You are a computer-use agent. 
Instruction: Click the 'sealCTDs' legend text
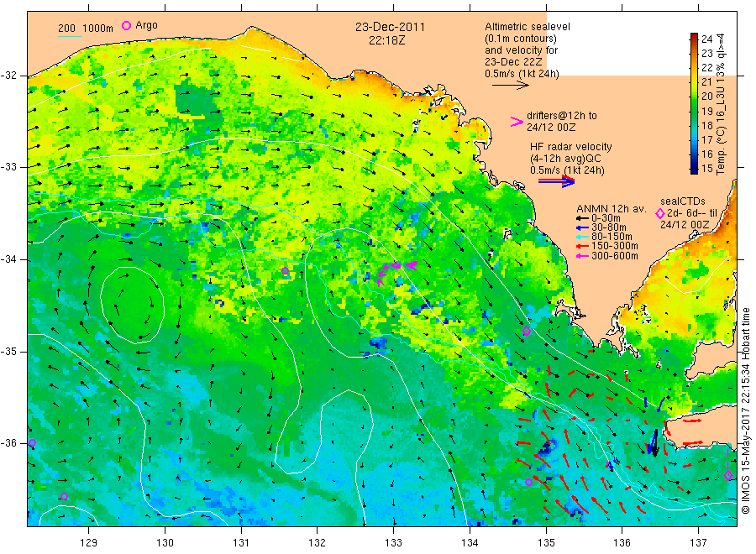(x=683, y=201)
